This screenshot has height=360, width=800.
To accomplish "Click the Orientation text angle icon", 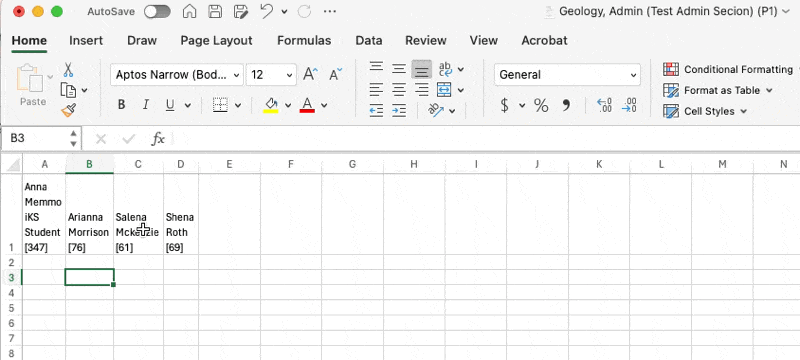I will tap(436, 111).
